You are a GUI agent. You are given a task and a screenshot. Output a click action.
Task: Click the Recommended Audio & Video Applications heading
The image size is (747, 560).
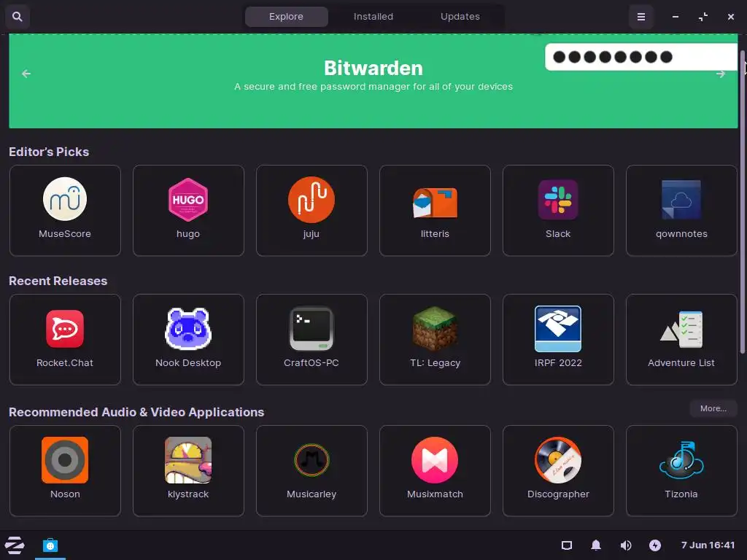[x=136, y=413]
